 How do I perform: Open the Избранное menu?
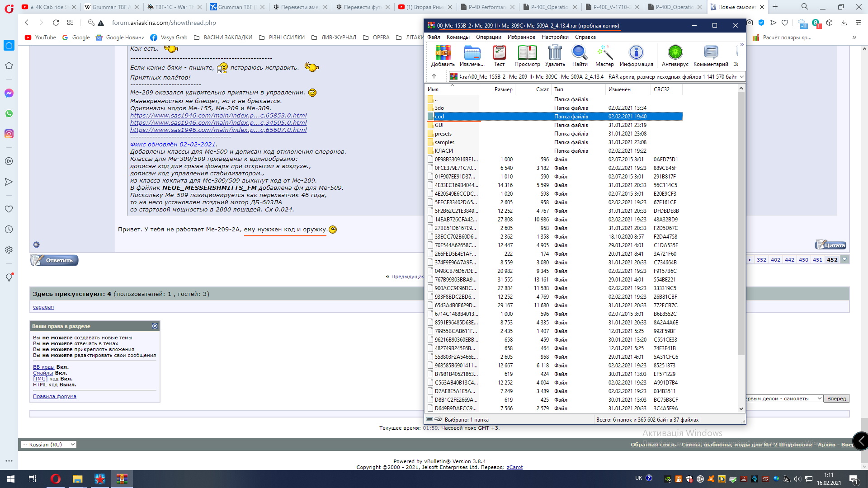click(521, 37)
